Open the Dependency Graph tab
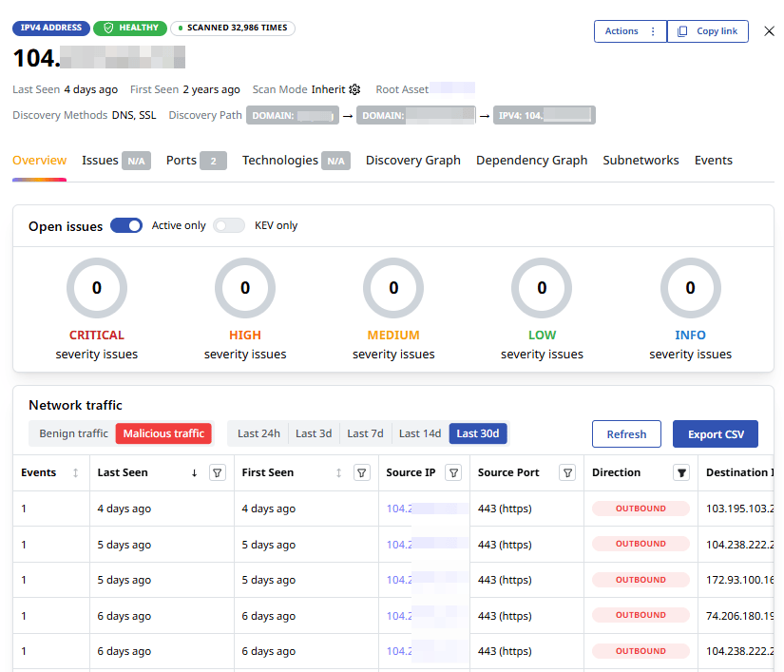Viewport: 784px width, 672px height. tap(531, 161)
